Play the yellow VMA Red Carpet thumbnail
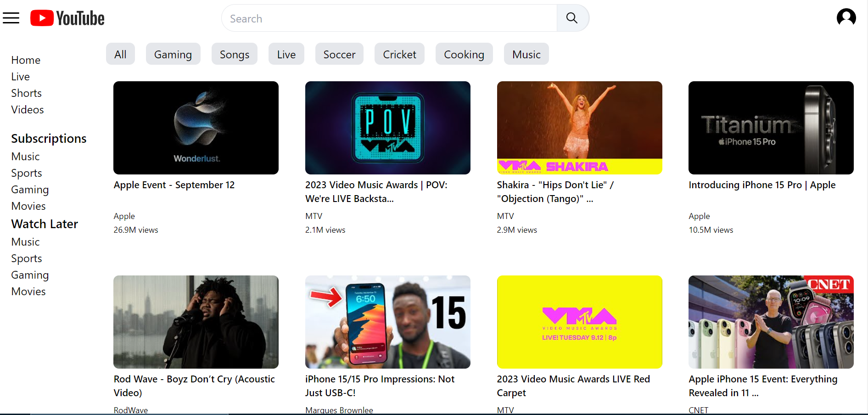Image resolution: width=868 pixels, height=415 pixels. 580,322
